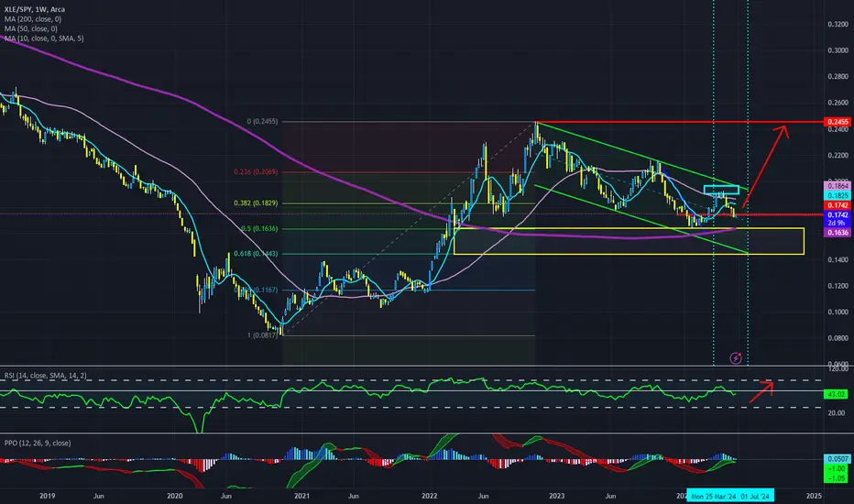854x504 pixels.
Task: Click the Fibonacci 0.382 (0.1829) level label
Action: click(x=256, y=203)
